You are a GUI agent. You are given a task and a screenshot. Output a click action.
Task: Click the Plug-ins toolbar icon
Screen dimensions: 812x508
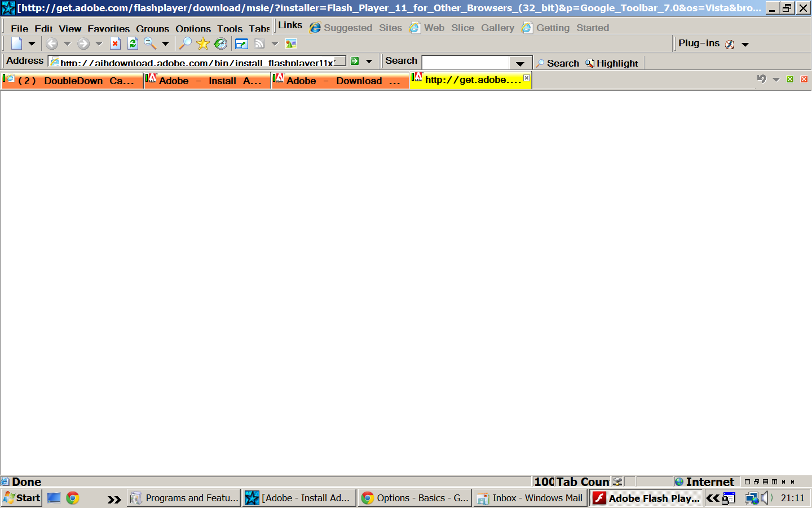coord(730,44)
